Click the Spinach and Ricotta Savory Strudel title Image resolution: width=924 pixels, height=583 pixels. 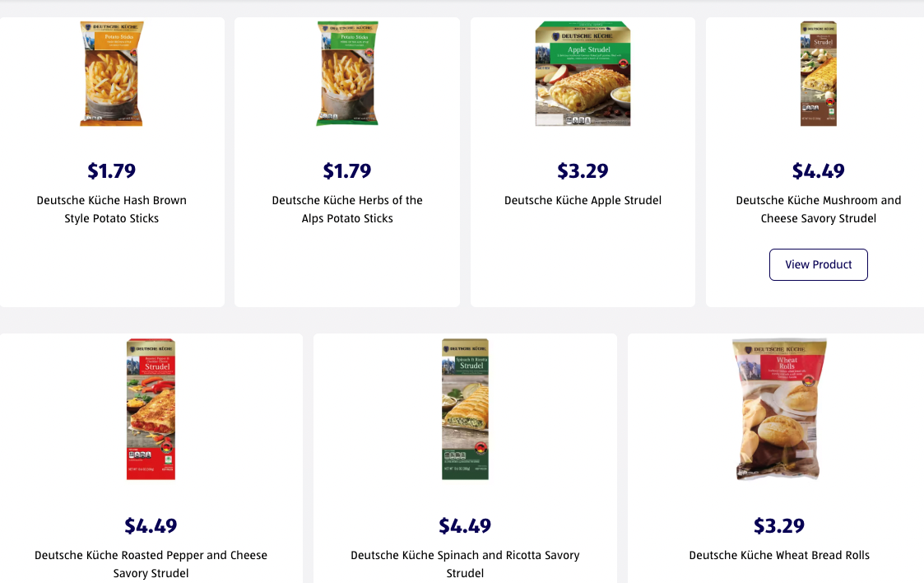click(466, 564)
